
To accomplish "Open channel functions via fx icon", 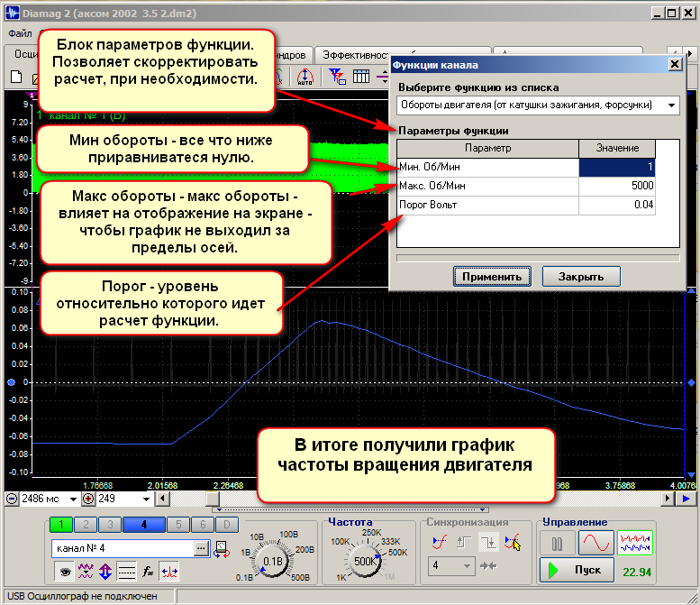I will (x=148, y=571).
